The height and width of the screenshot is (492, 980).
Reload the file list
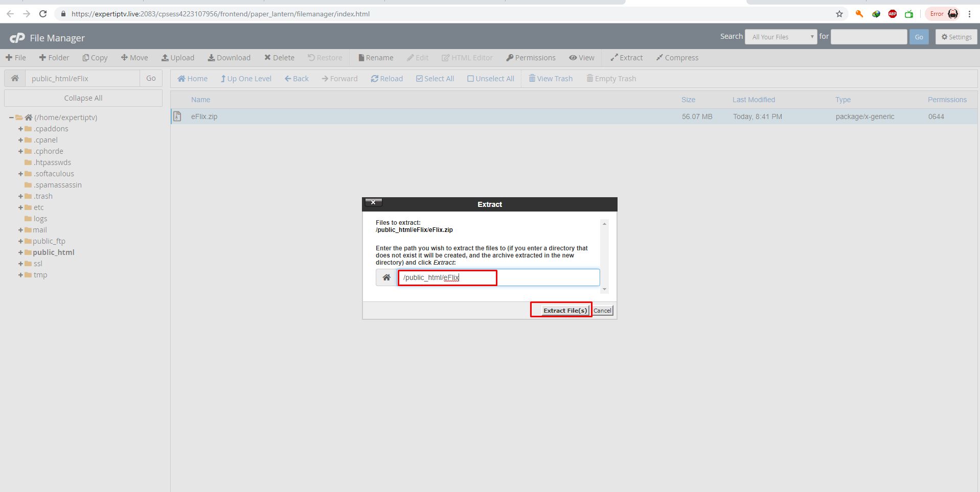click(x=387, y=79)
